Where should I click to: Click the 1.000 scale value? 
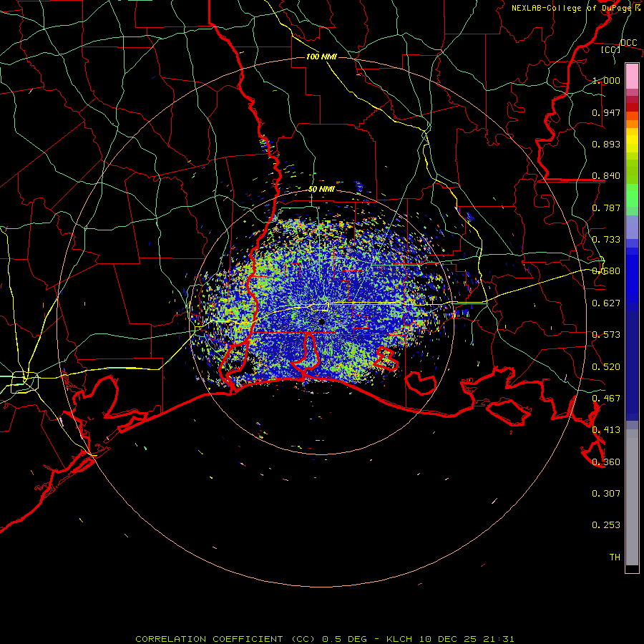coord(606,80)
